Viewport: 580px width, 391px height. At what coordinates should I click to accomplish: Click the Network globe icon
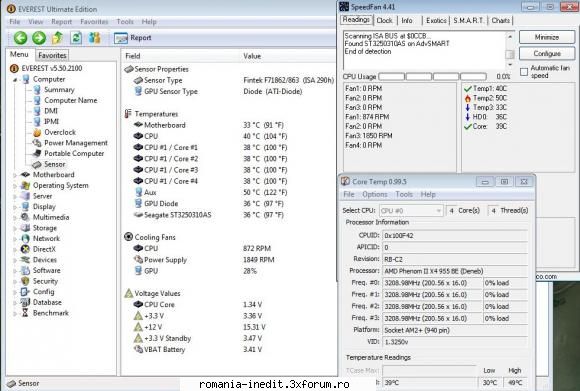coord(25,239)
